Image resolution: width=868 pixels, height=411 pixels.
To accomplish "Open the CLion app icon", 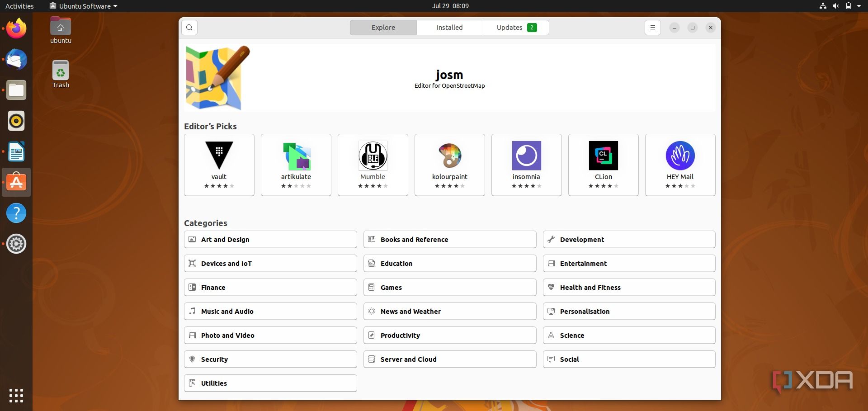I will (x=604, y=155).
